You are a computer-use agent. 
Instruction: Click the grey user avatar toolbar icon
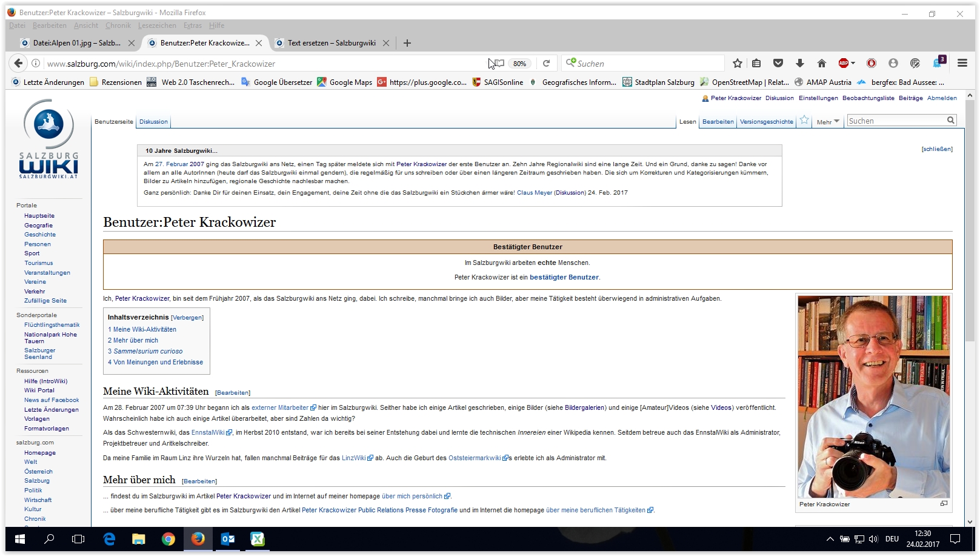pyautogui.click(x=893, y=64)
